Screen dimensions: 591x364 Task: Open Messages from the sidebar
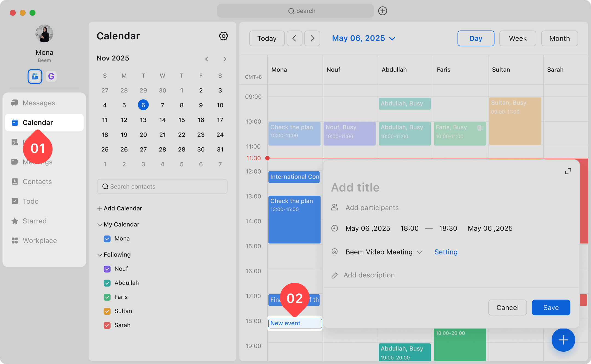click(39, 103)
